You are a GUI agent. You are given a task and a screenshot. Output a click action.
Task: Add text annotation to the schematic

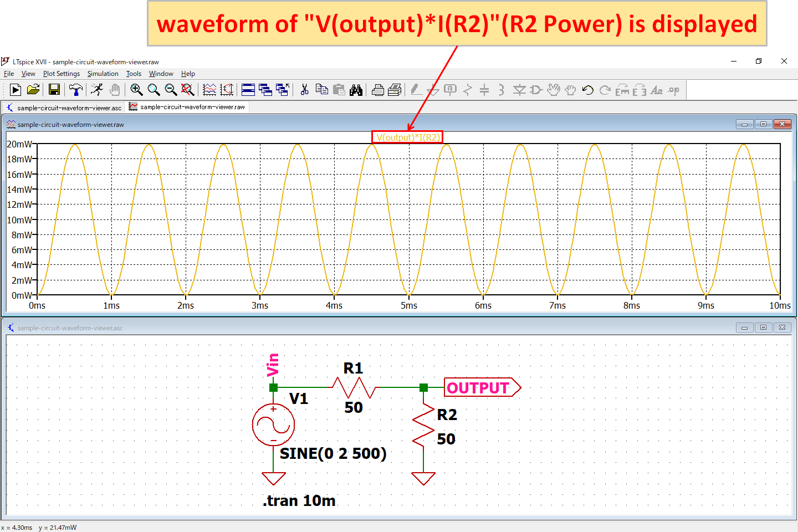pos(657,89)
